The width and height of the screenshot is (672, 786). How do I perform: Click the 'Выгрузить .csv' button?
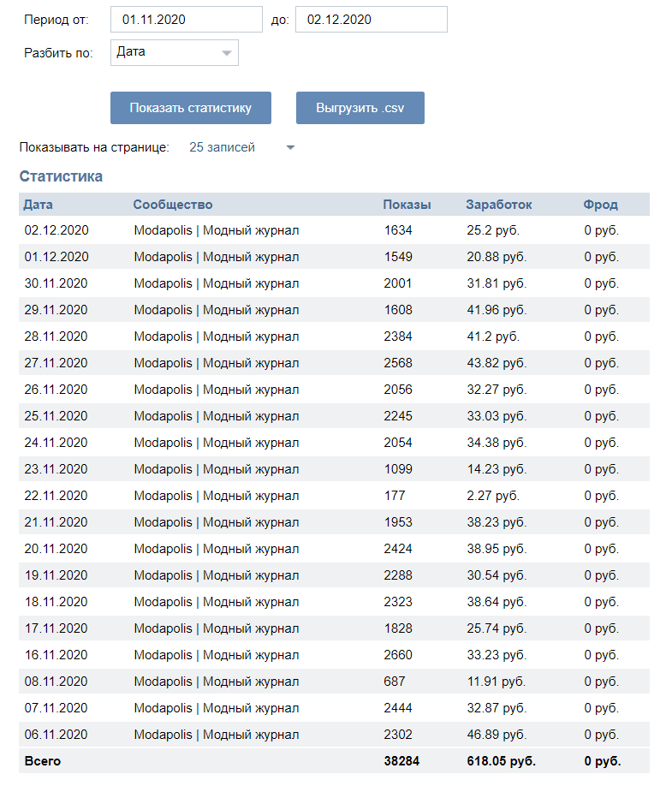pyautogui.click(x=360, y=108)
